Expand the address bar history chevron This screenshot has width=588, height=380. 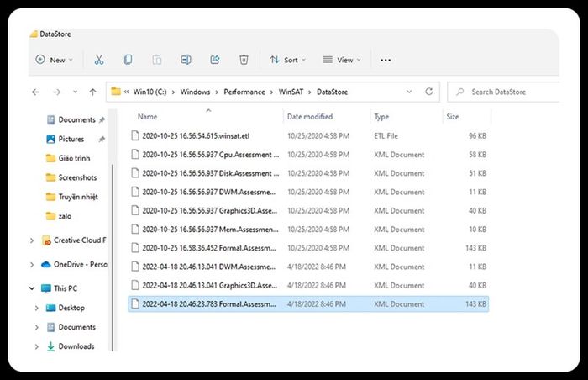coord(409,91)
